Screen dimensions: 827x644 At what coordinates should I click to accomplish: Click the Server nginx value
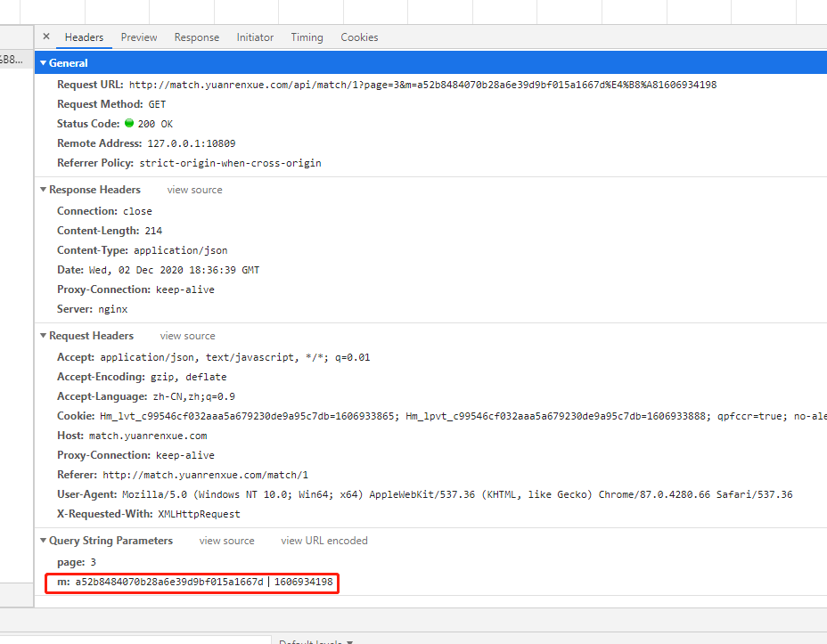pyautogui.click(x=113, y=309)
